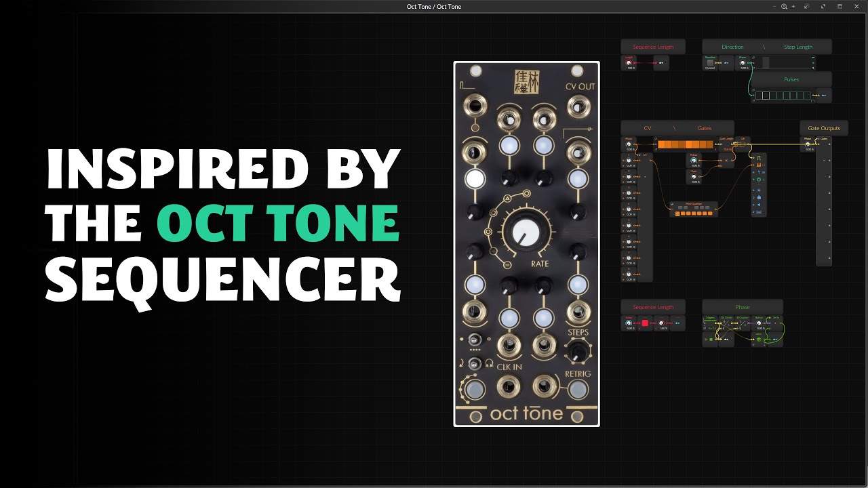Click the blue speaker gain icon
Viewport: 868px width, 488px height.
coord(759,205)
